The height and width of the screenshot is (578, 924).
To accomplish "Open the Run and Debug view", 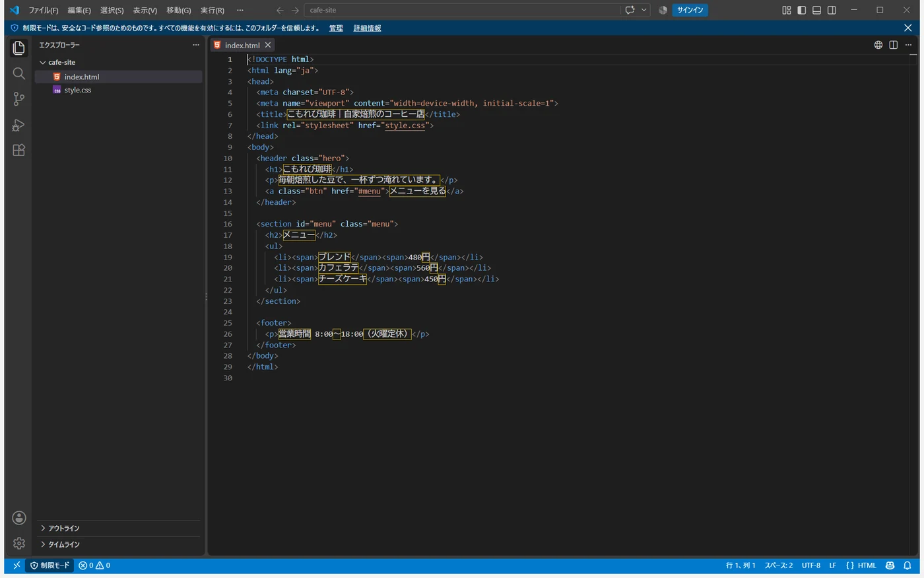I will click(18, 125).
